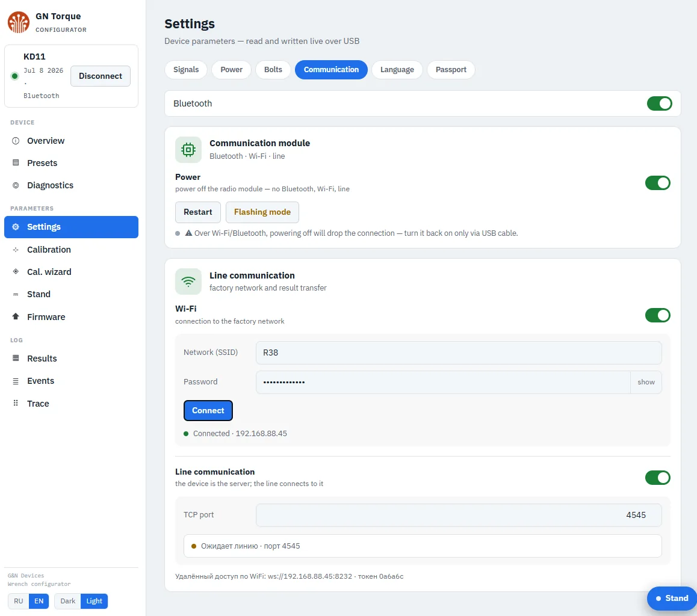Open the Power settings tab
The image size is (697, 616).
pos(232,70)
